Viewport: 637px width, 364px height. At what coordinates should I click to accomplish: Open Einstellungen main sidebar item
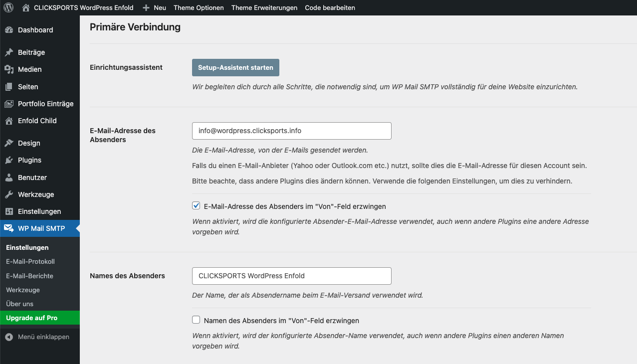pos(40,211)
